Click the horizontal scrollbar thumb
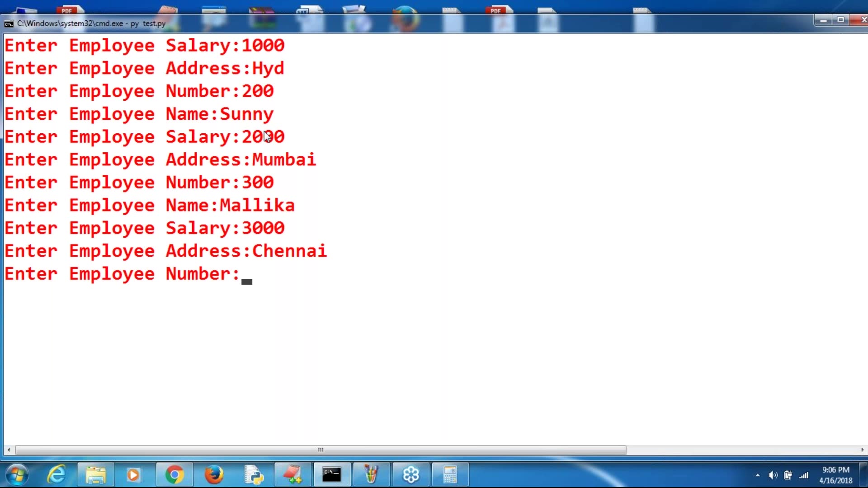The height and width of the screenshot is (488, 868). click(321, 450)
